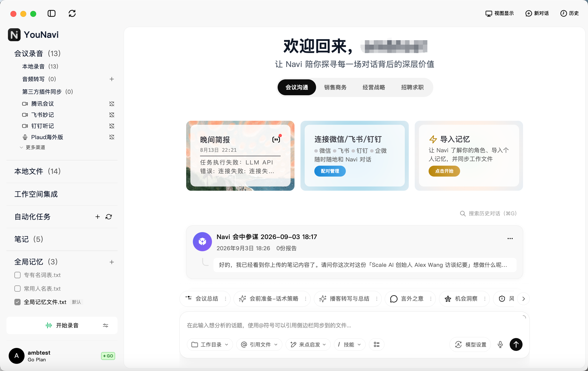Toggle the sidebar panel icon
588x371 pixels.
(52, 13)
